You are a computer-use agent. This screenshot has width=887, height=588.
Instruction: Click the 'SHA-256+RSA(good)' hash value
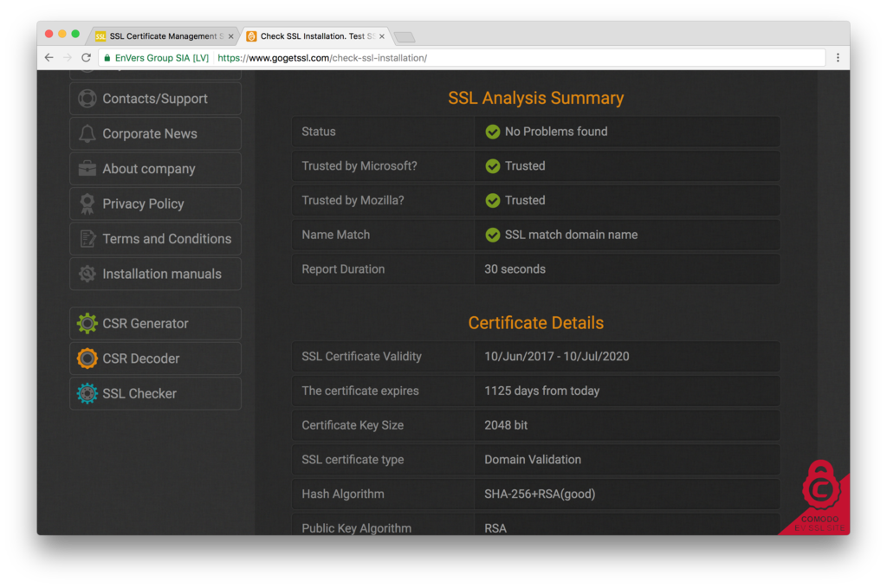coord(540,494)
